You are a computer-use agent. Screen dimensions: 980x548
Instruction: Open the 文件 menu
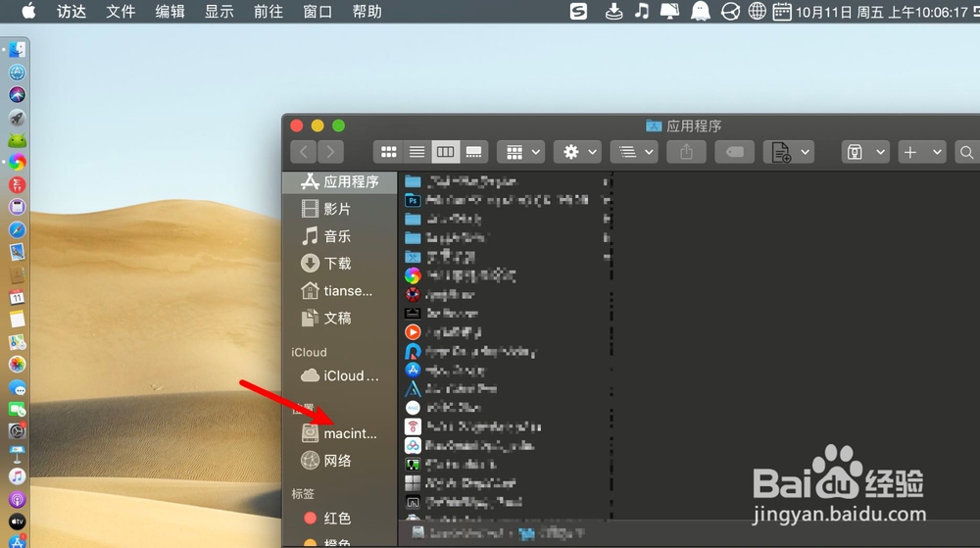pyautogui.click(x=121, y=11)
